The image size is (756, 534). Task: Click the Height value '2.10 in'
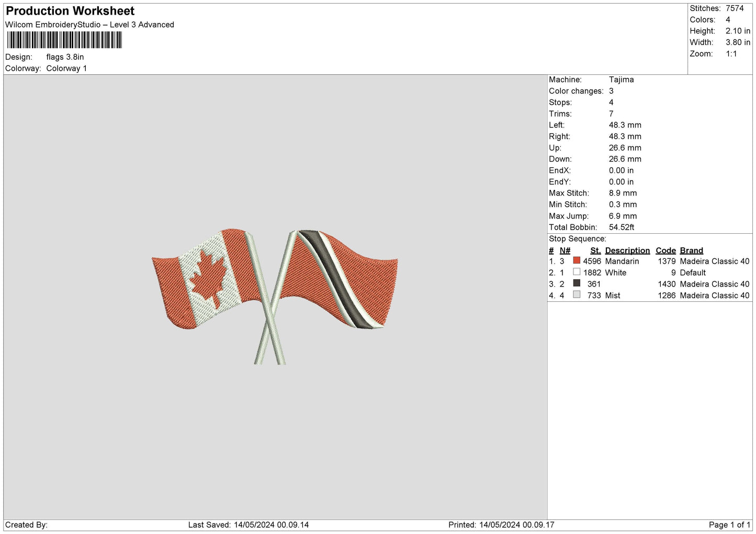click(x=738, y=31)
